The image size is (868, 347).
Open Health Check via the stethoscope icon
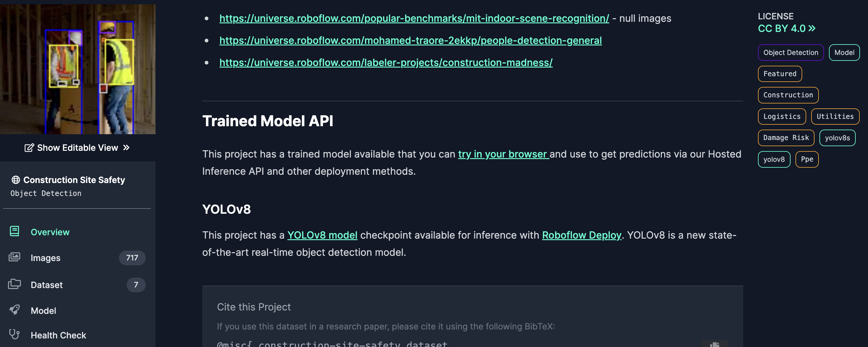(x=14, y=334)
